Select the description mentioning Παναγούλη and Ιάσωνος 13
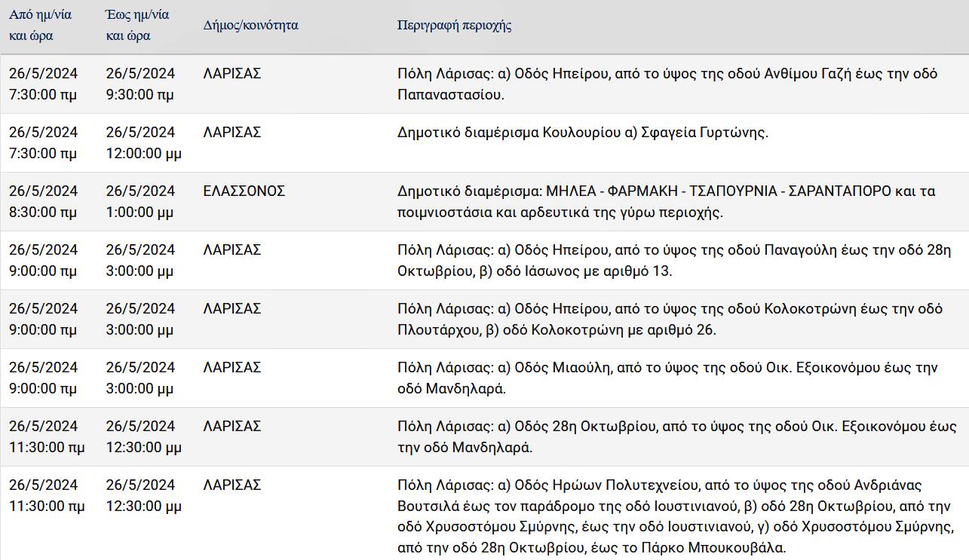969x560 pixels. pyautogui.click(x=674, y=260)
